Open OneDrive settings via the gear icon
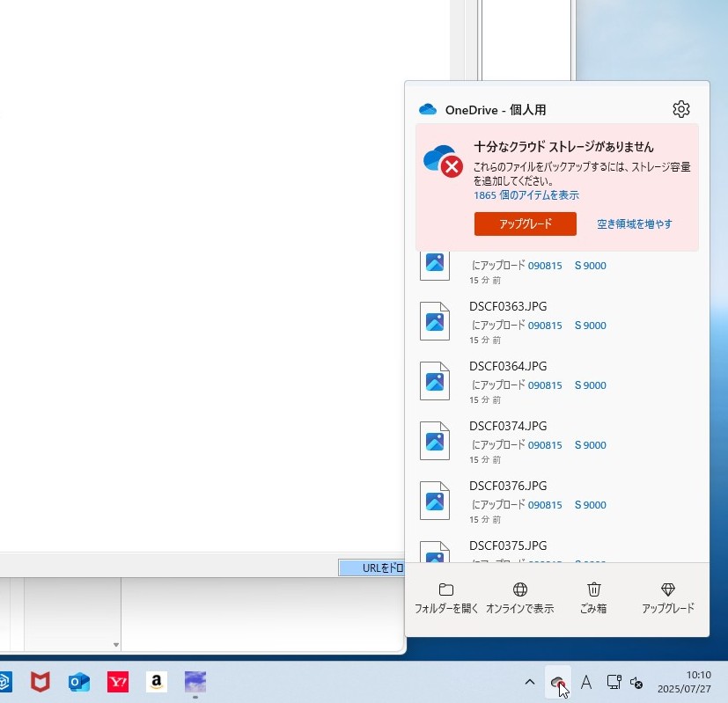Image resolution: width=728 pixels, height=703 pixels. point(680,109)
